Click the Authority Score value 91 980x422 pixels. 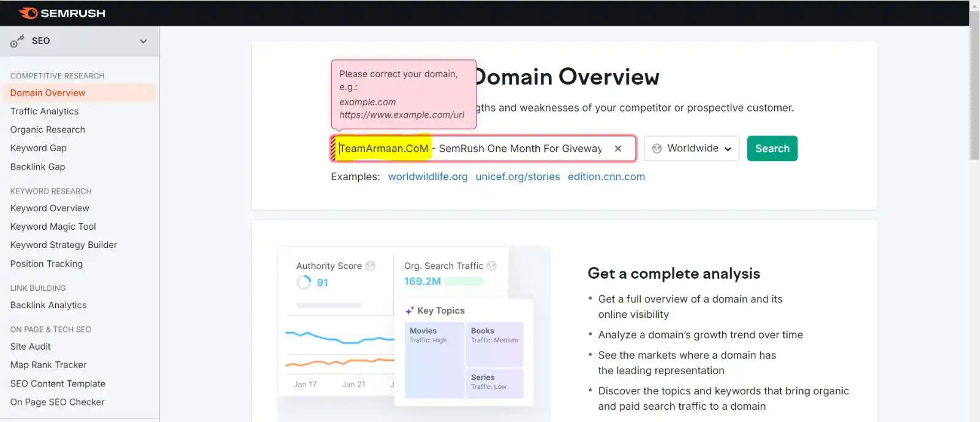tap(322, 282)
